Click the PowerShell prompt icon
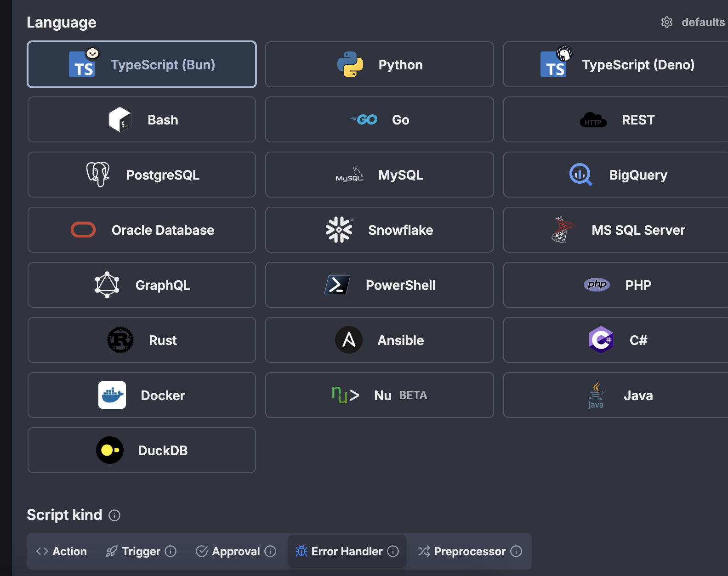The image size is (728, 576). click(x=337, y=285)
